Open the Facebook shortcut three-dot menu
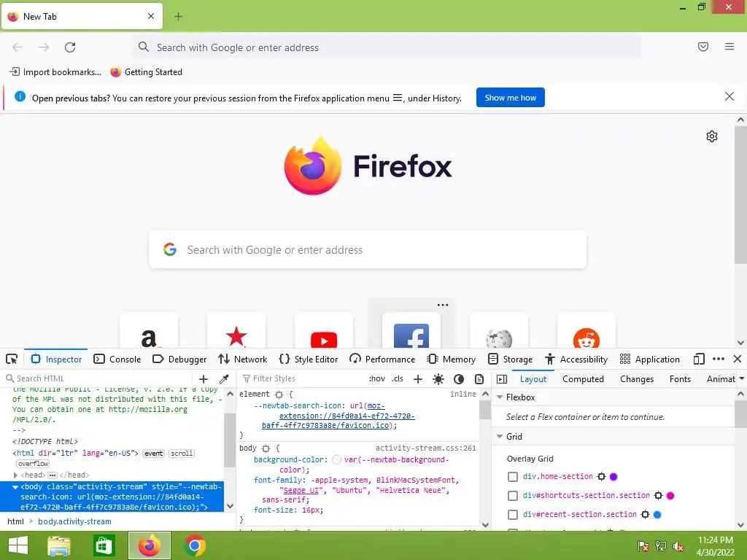The height and width of the screenshot is (560, 747). click(443, 306)
